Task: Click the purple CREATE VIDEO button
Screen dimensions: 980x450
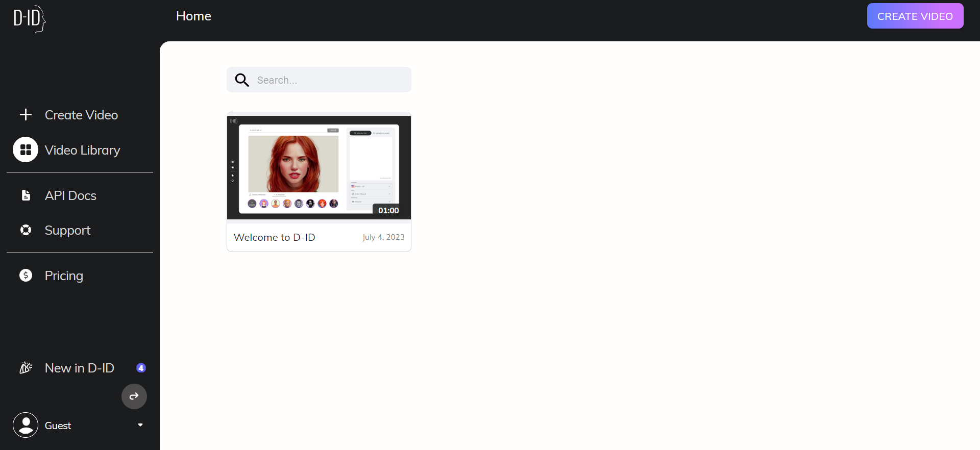Action: coord(915,16)
